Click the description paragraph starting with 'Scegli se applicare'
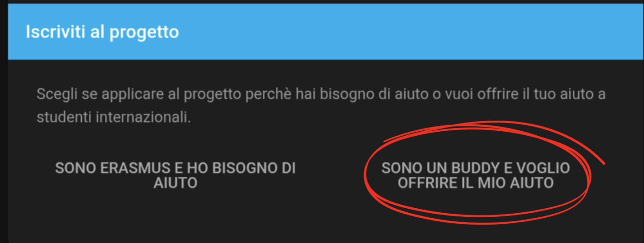644x243 pixels. tap(321, 105)
